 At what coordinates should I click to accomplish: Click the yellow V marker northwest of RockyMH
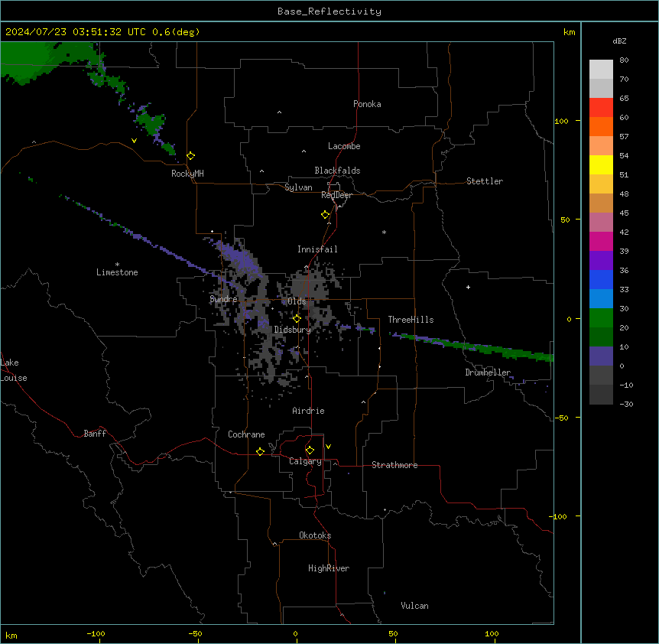point(134,141)
